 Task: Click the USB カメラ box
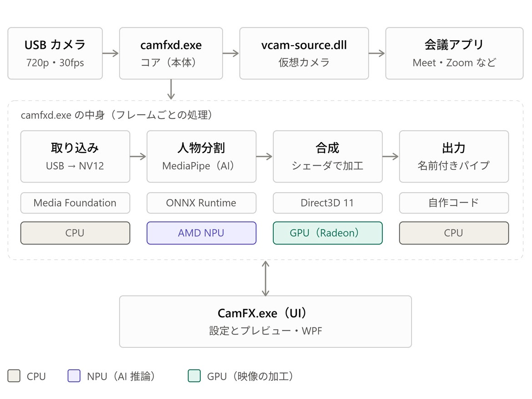(x=55, y=53)
